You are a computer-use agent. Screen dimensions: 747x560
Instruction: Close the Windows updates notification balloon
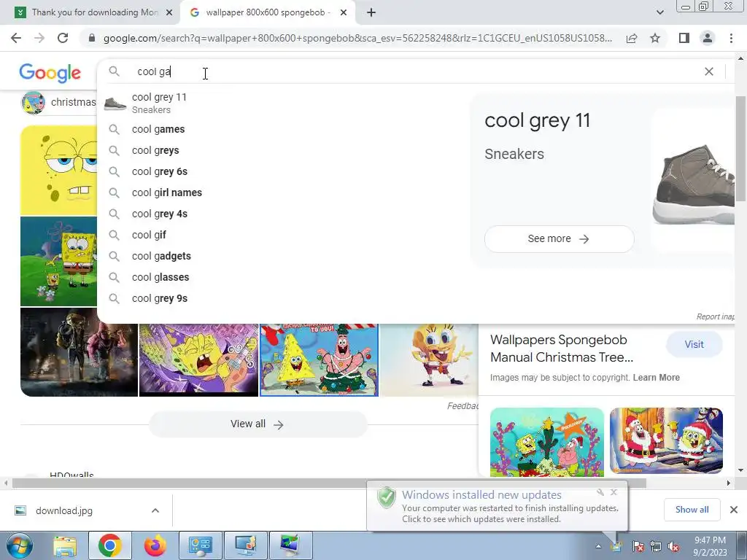click(x=614, y=492)
